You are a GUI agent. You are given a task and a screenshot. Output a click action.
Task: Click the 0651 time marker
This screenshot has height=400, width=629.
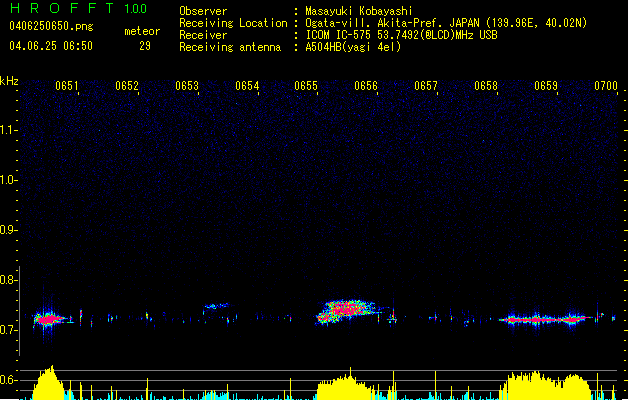(x=67, y=86)
